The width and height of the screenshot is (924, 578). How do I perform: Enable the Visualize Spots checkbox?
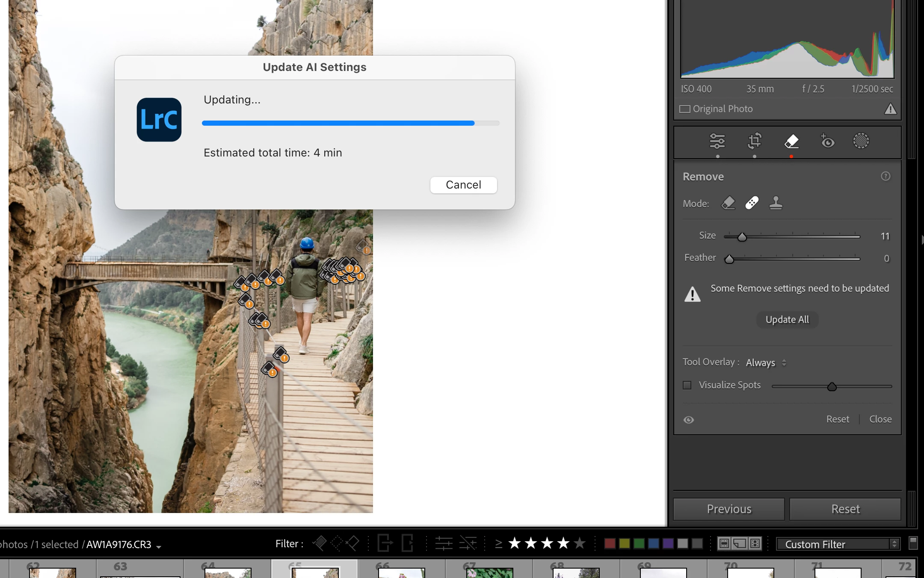click(x=687, y=385)
